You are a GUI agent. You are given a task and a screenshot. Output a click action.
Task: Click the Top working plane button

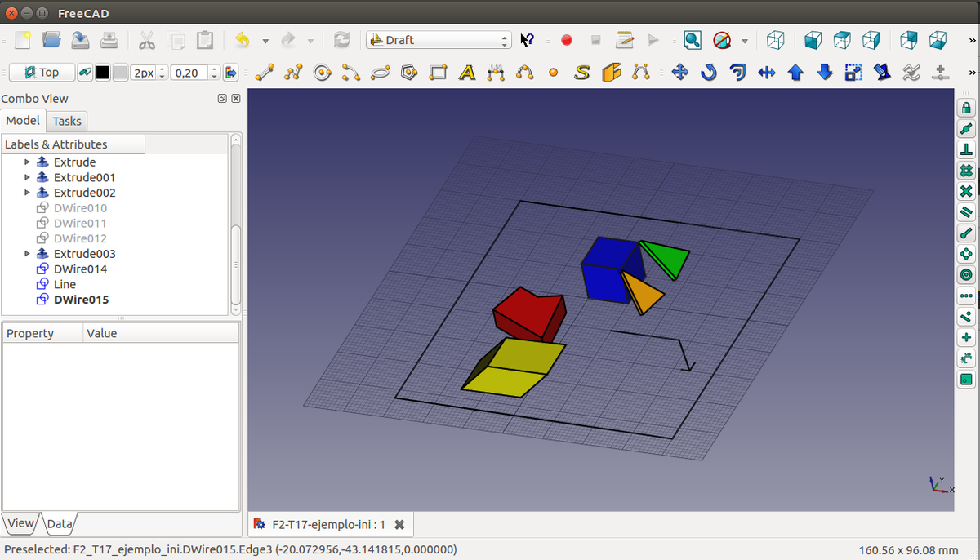(x=42, y=73)
